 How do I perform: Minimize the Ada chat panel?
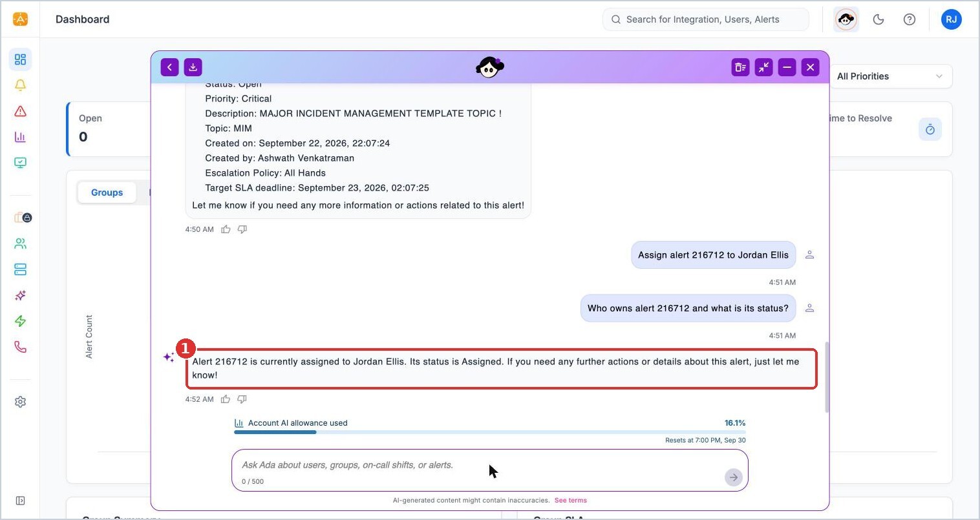pos(787,67)
